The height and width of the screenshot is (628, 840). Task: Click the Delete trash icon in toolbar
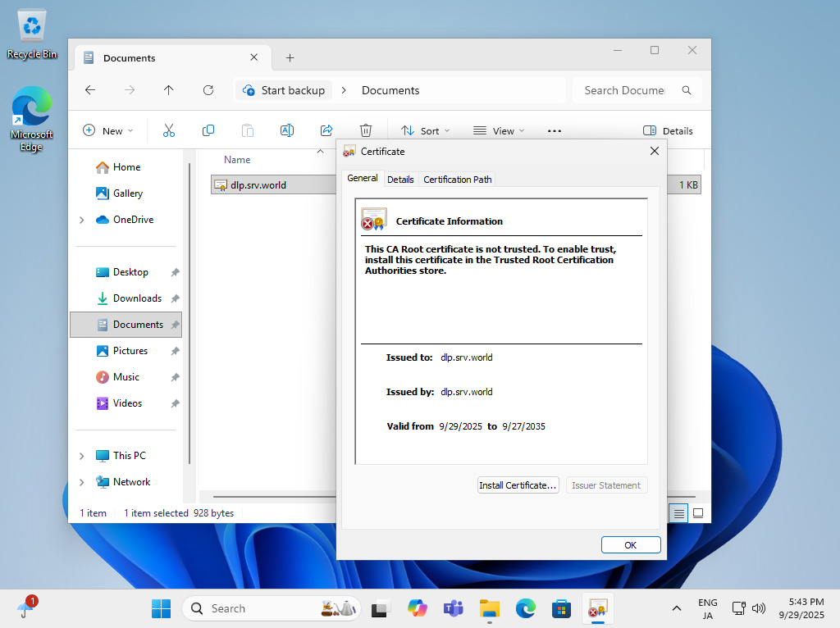[x=366, y=130]
